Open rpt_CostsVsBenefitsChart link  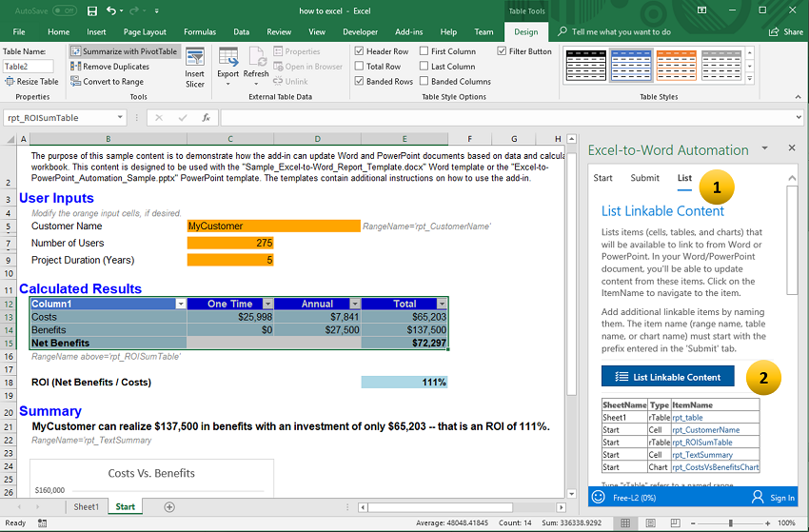click(x=715, y=467)
